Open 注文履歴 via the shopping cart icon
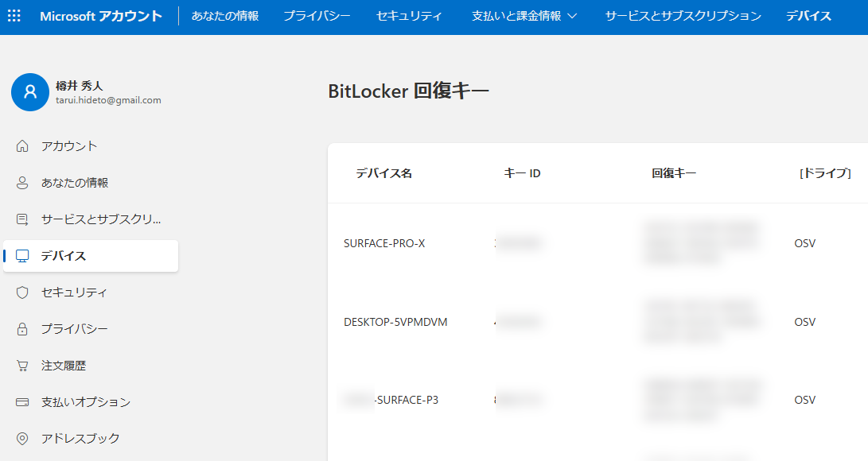The image size is (868, 461). coord(21,365)
